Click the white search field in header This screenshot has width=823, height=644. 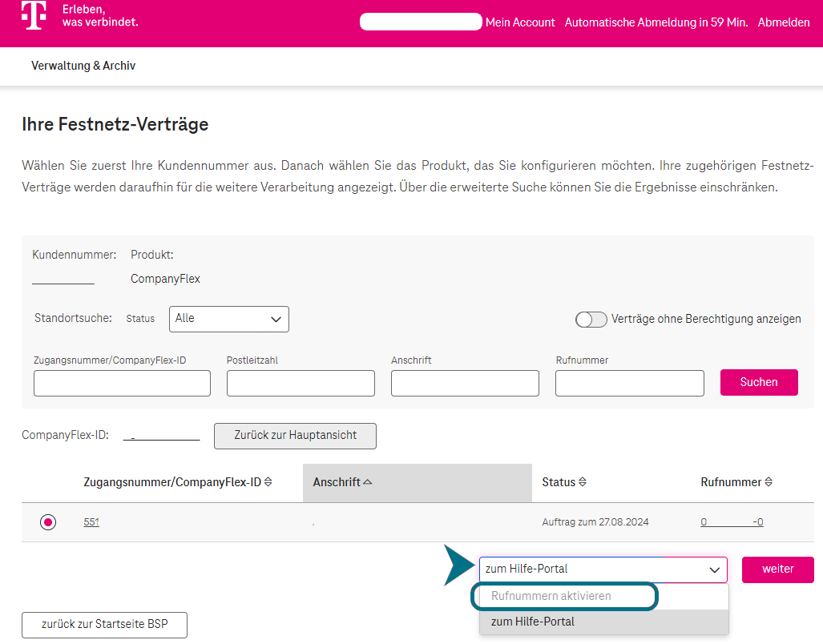[421, 22]
